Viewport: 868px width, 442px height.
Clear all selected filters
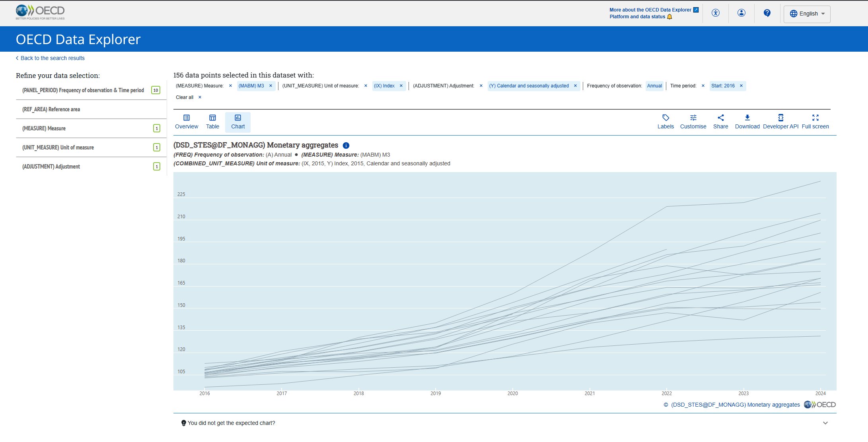click(x=189, y=97)
